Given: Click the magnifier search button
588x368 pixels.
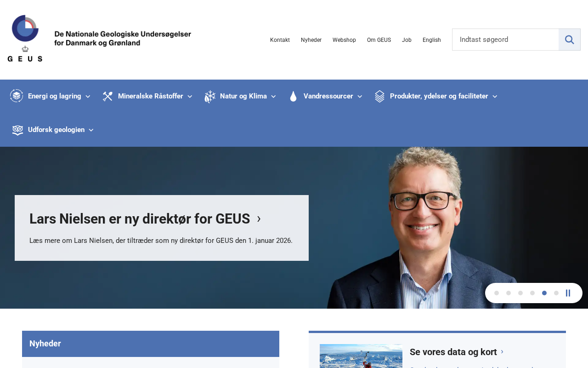Looking at the screenshot, I should (x=570, y=40).
